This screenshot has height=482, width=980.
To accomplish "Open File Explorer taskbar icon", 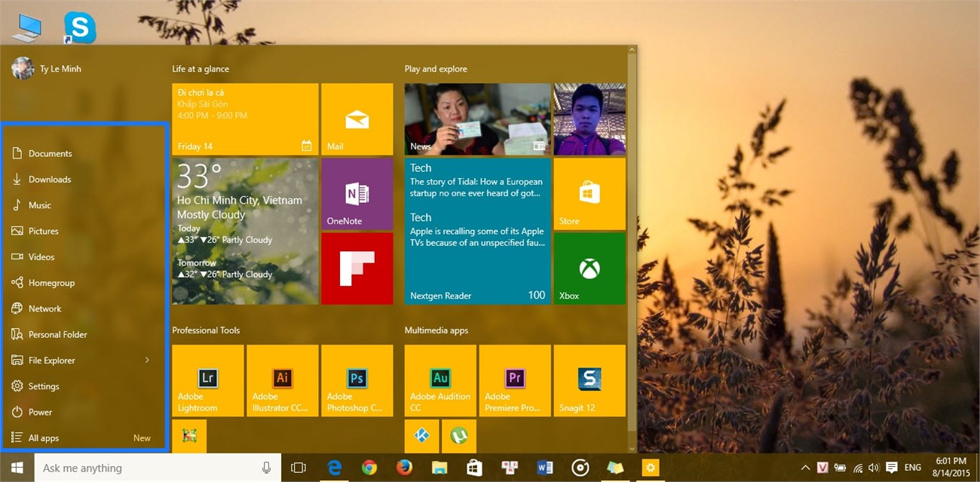I will coord(439,468).
